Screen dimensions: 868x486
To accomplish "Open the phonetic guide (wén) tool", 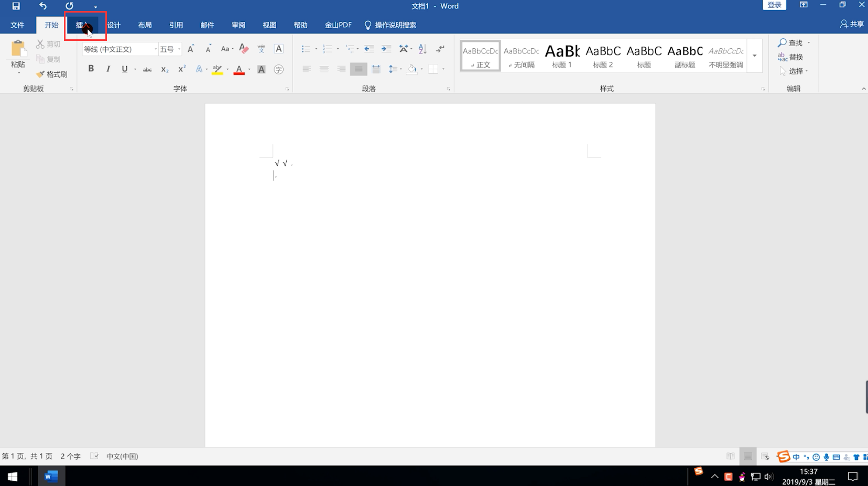I will coord(261,49).
